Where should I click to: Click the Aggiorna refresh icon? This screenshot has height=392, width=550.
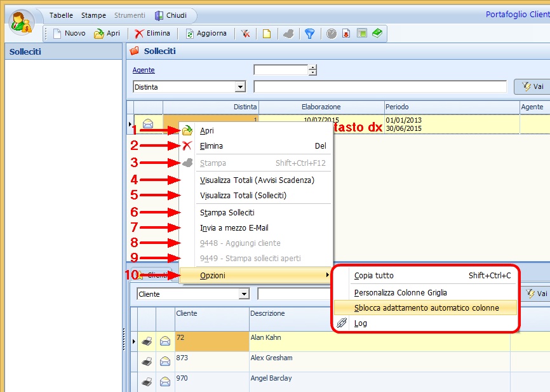click(190, 34)
